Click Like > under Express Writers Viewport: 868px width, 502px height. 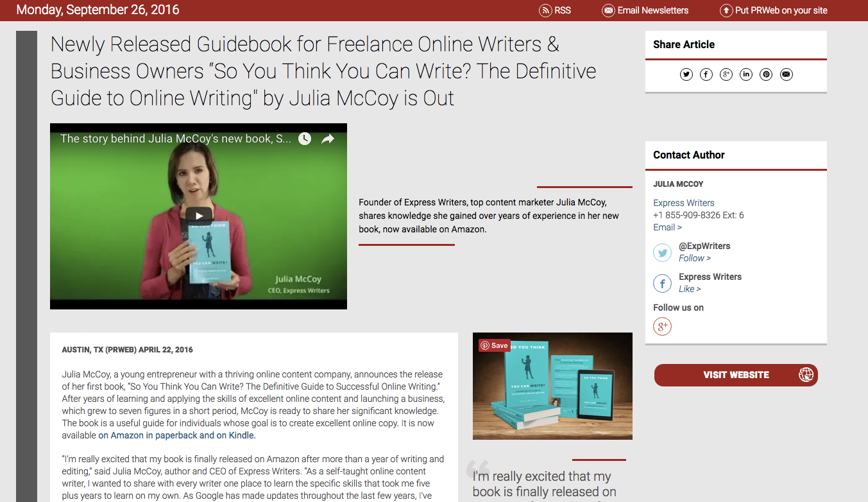(x=690, y=289)
